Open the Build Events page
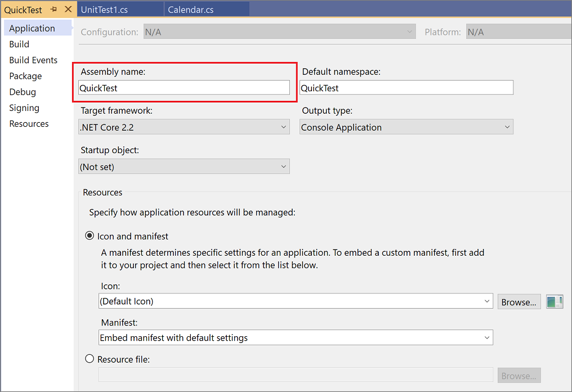Viewport: 572px width, 392px height. point(33,60)
